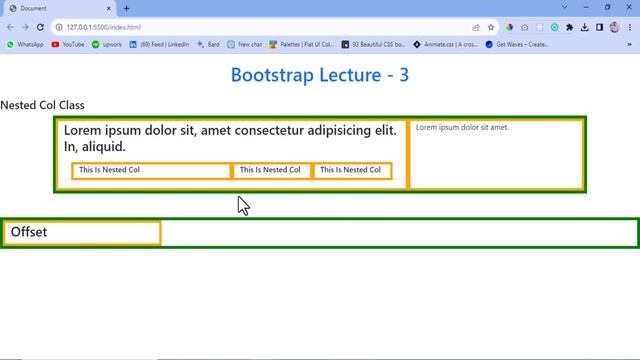Click the Lorem ipsum dolor sit, amet consectetur paragraph
Viewport: 640px width, 360px height.
[230, 138]
